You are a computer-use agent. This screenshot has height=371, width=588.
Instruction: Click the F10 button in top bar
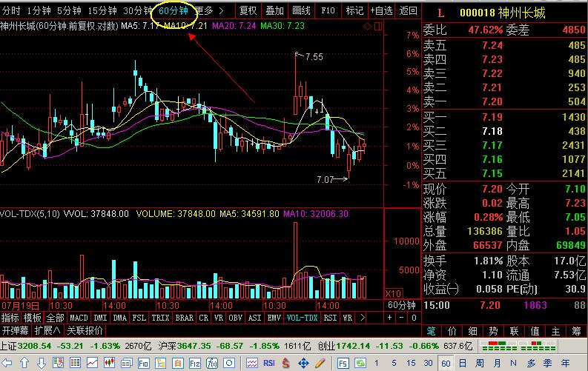coord(328,10)
